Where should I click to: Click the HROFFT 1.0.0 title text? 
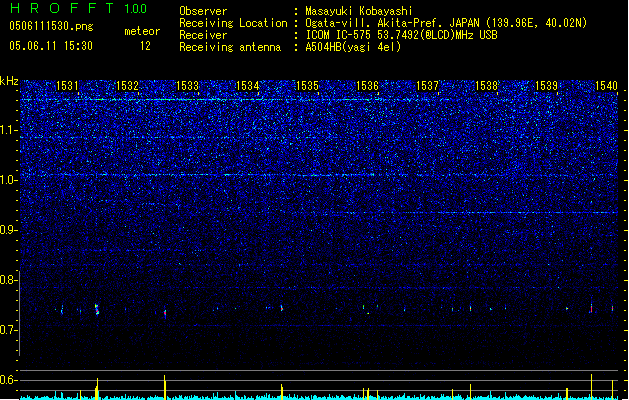coord(79,8)
